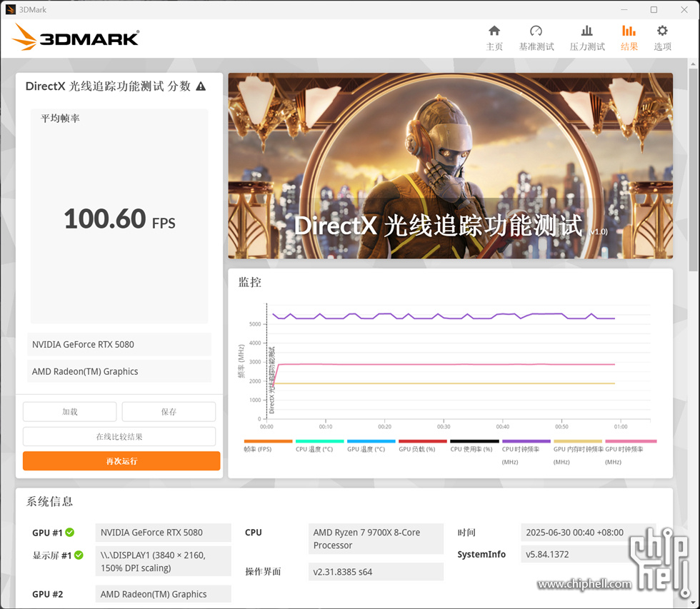Click the 100.60 FPS average frame rate

tap(120, 219)
